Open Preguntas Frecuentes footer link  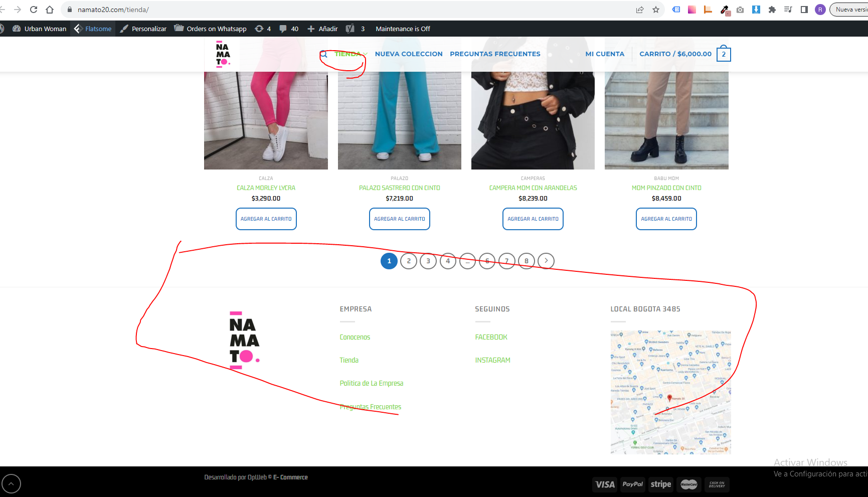coord(371,407)
